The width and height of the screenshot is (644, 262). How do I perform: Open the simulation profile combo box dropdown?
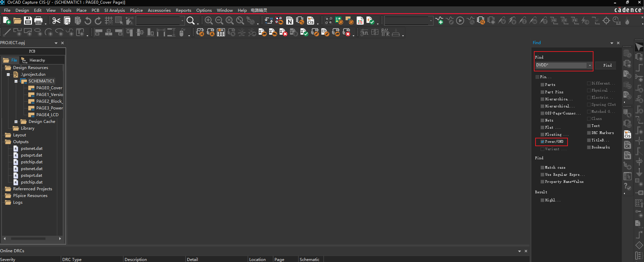tap(431, 21)
